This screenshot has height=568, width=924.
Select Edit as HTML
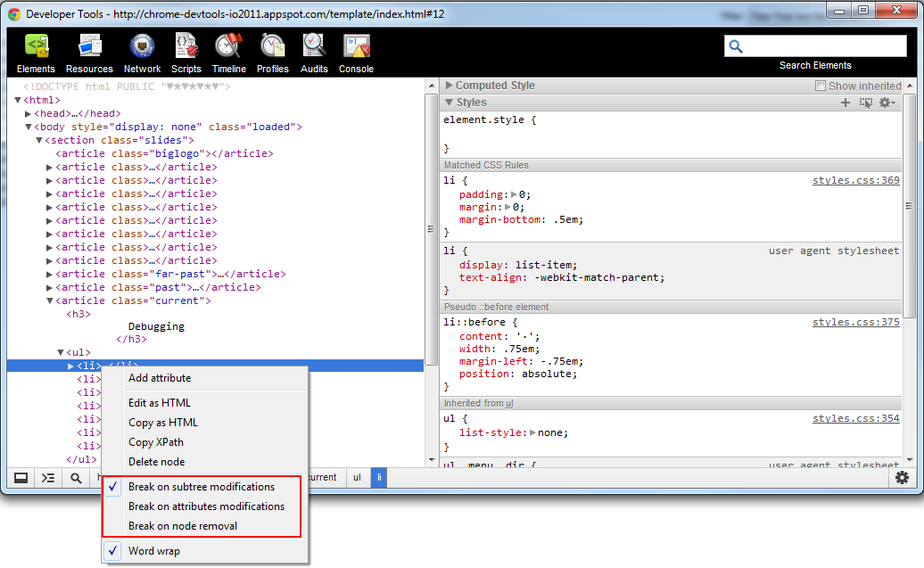click(x=205, y=403)
